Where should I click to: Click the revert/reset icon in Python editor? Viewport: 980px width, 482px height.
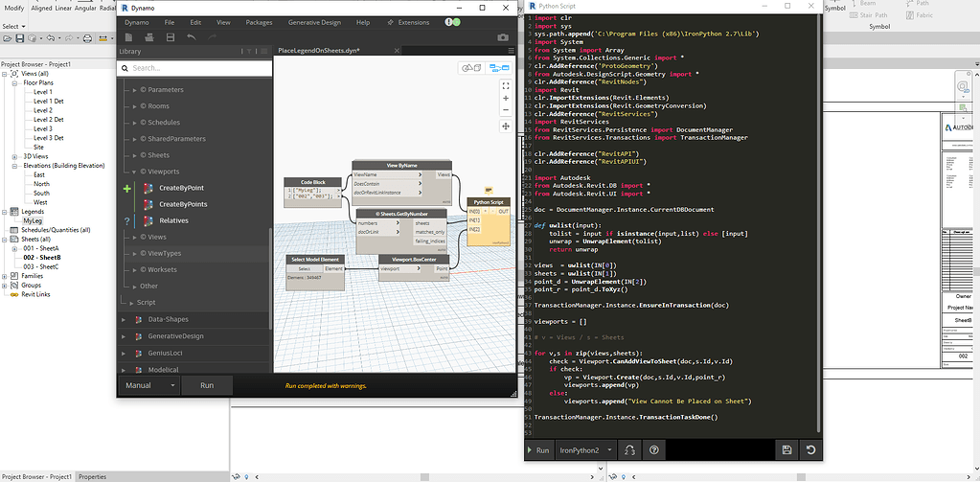pyautogui.click(x=810, y=449)
